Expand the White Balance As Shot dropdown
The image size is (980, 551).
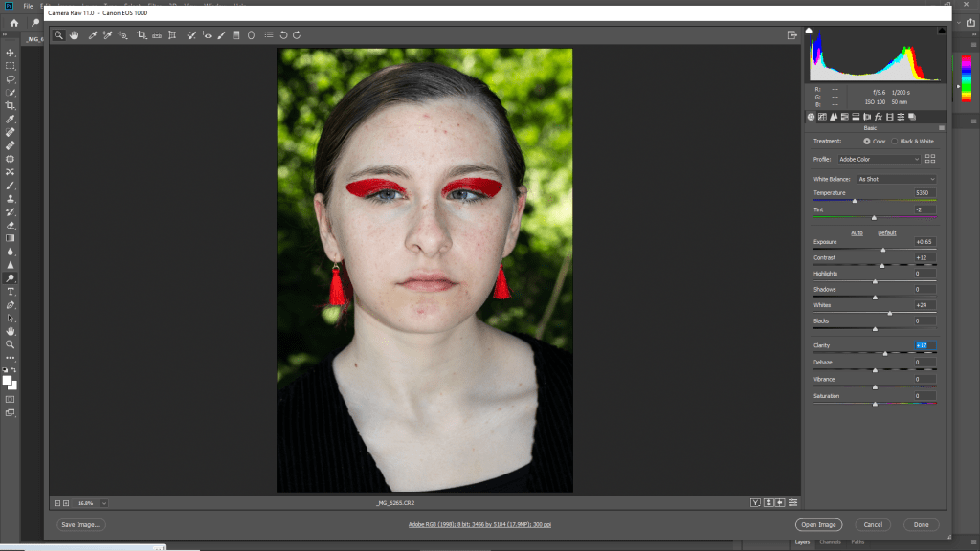(896, 179)
